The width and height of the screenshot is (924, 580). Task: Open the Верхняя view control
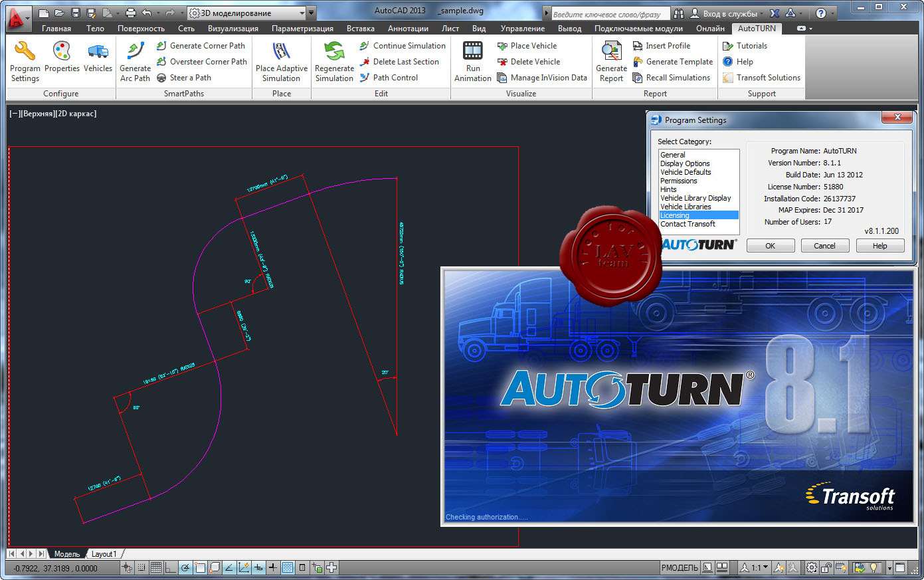pos(39,114)
